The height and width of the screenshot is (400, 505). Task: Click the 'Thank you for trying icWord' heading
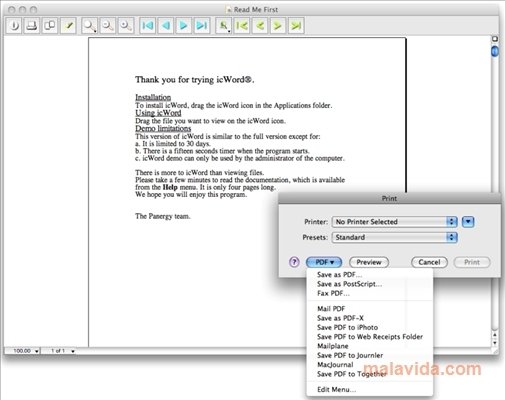195,80
